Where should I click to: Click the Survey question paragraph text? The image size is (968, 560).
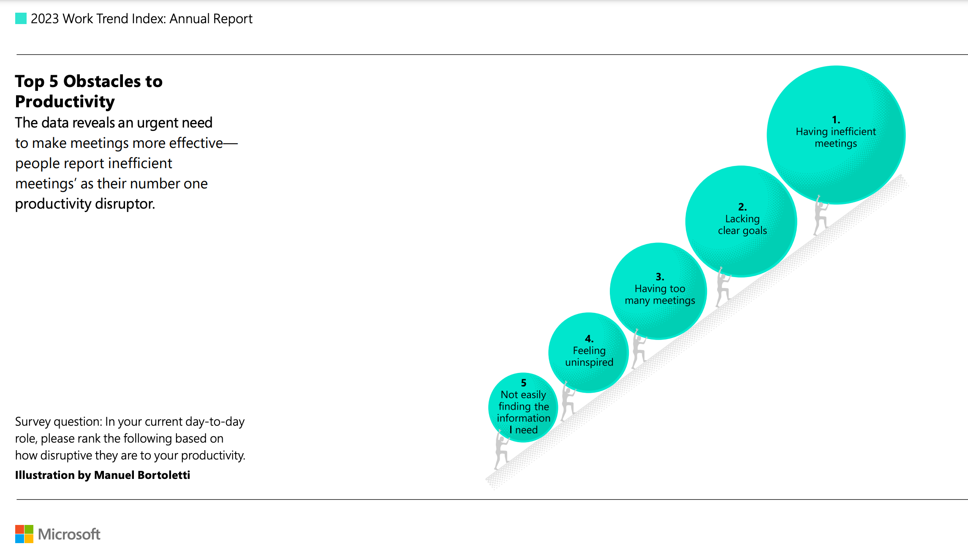tap(130, 438)
